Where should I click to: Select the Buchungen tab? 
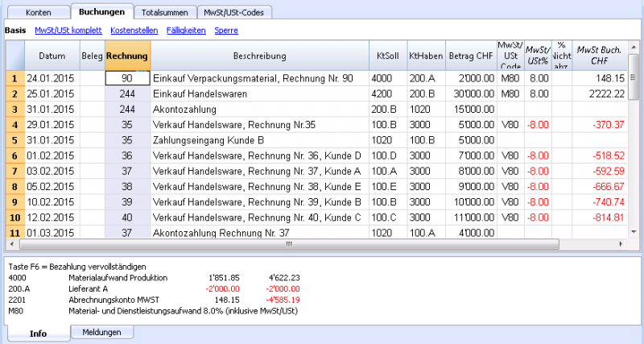(x=102, y=11)
